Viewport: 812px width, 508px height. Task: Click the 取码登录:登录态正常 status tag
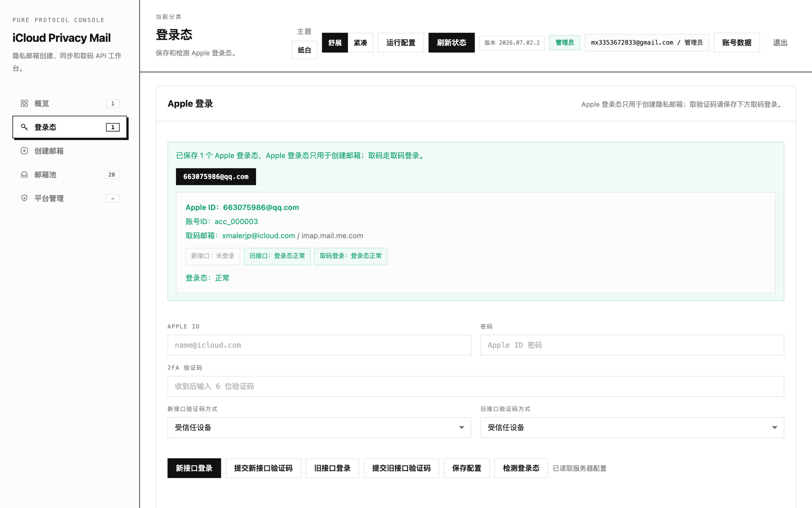coord(351,256)
